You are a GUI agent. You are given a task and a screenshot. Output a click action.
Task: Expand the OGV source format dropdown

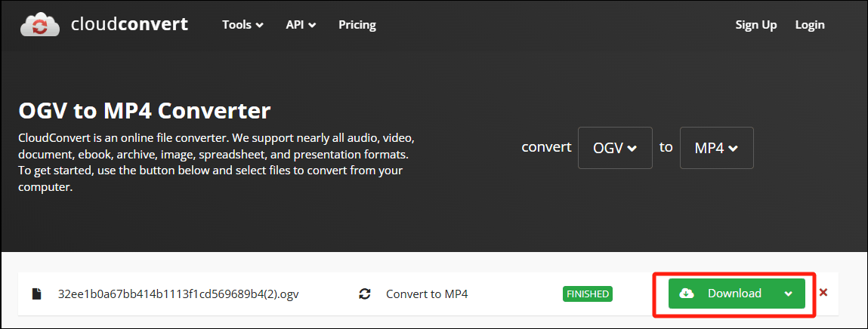point(615,148)
